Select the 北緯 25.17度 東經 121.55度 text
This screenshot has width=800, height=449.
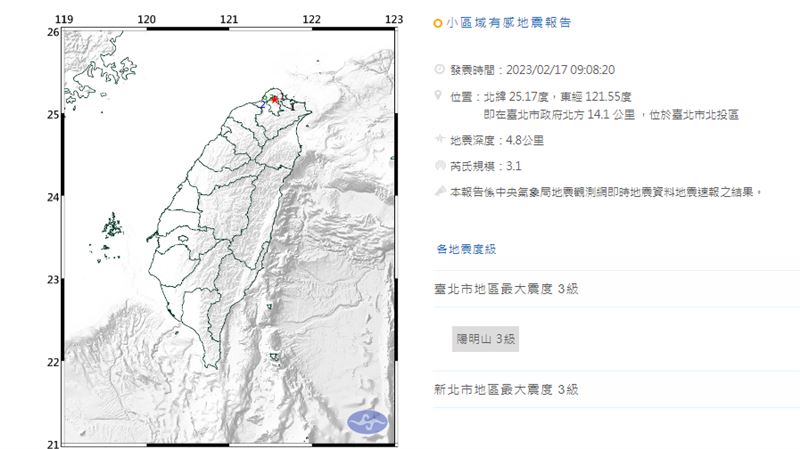tap(557, 96)
